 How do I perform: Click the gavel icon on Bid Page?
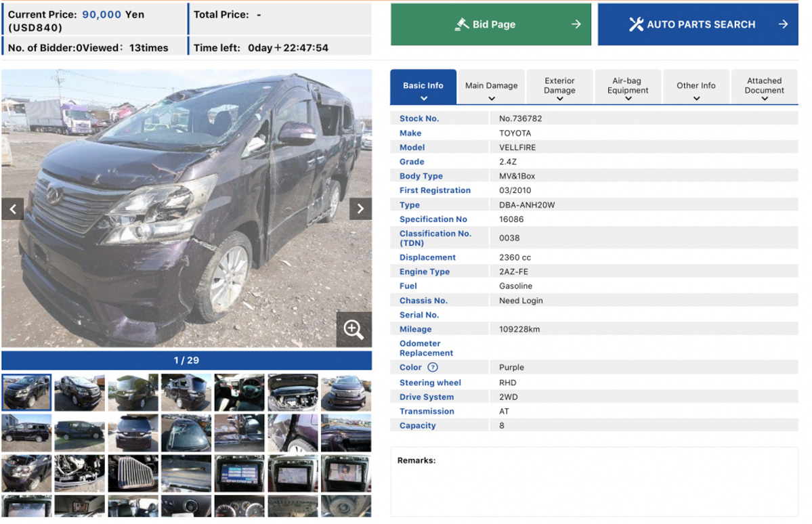462,24
